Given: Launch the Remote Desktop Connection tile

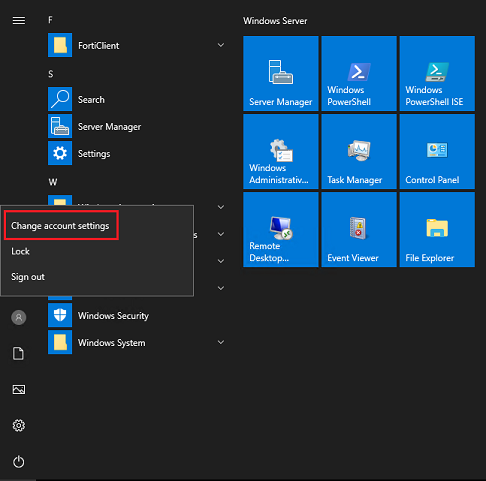Looking at the screenshot, I should point(281,229).
